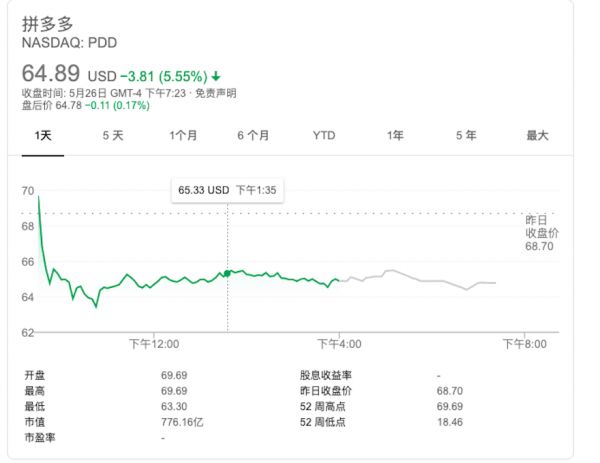This screenshot has width=600, height=463.
Task: View the 5 年 price chart tab
Action: click(x=466, y=135)
